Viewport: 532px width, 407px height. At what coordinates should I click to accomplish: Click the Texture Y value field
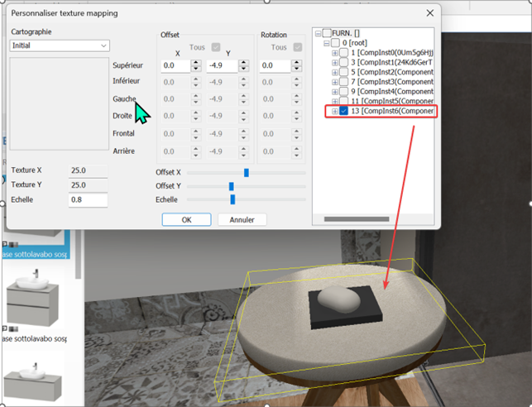point(88,185)
